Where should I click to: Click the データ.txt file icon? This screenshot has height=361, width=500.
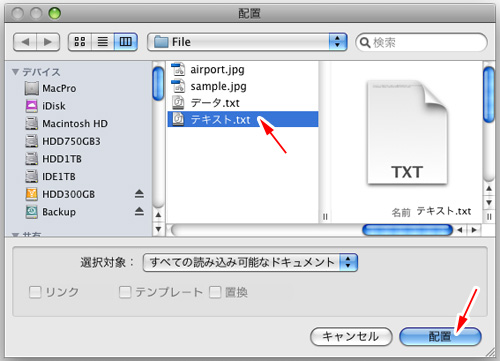(178, 102)
